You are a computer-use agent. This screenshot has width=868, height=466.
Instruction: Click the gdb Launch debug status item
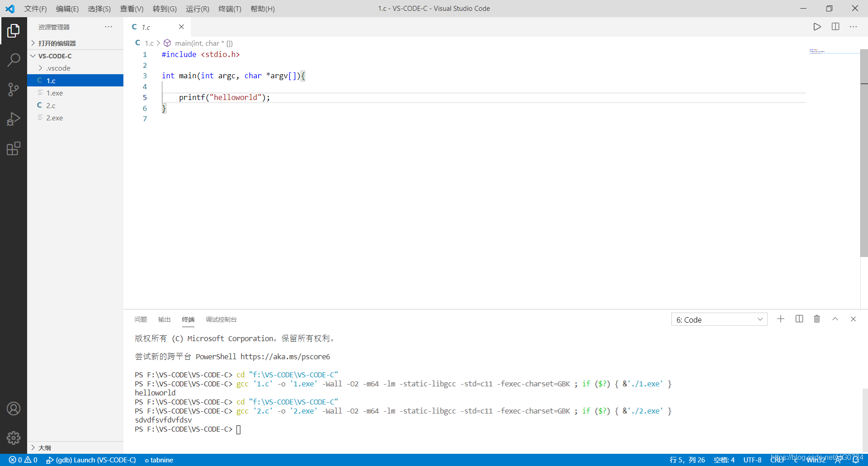(x=91, y=460)
